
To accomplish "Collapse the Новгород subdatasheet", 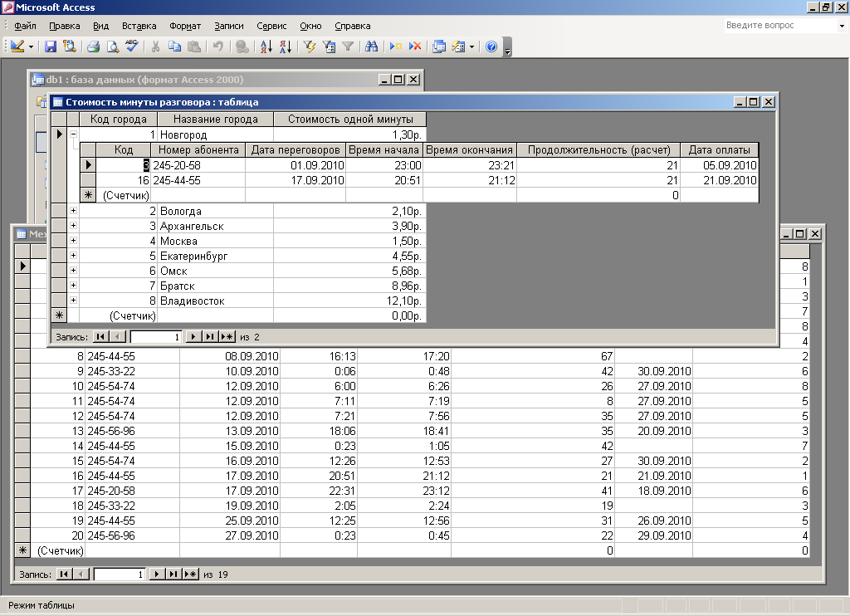I will (x=73, y=134).
